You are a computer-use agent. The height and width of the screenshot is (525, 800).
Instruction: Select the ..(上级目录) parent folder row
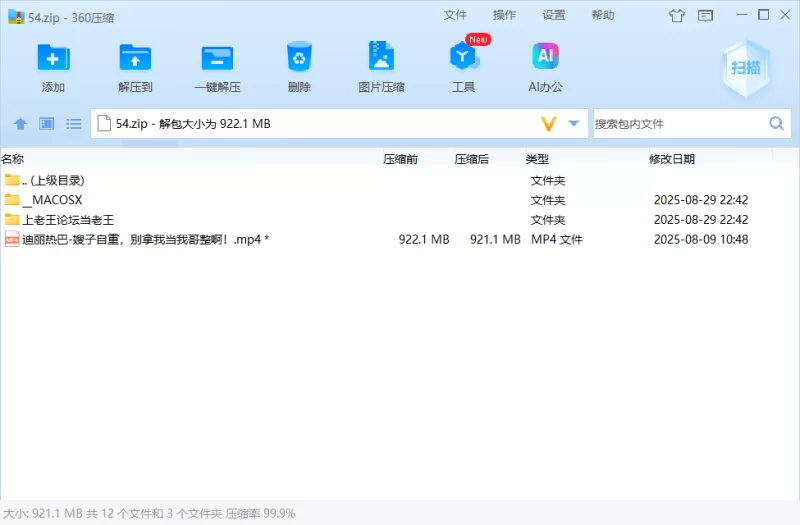[x=400, y=180]
